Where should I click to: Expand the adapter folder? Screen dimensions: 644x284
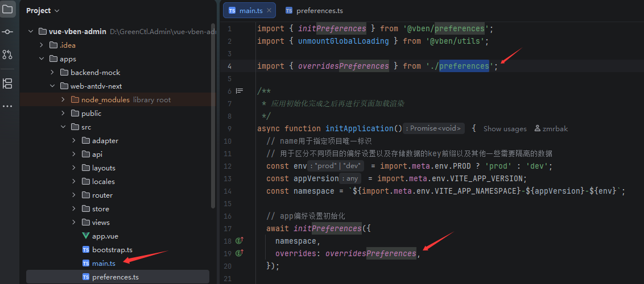(74, 140)
